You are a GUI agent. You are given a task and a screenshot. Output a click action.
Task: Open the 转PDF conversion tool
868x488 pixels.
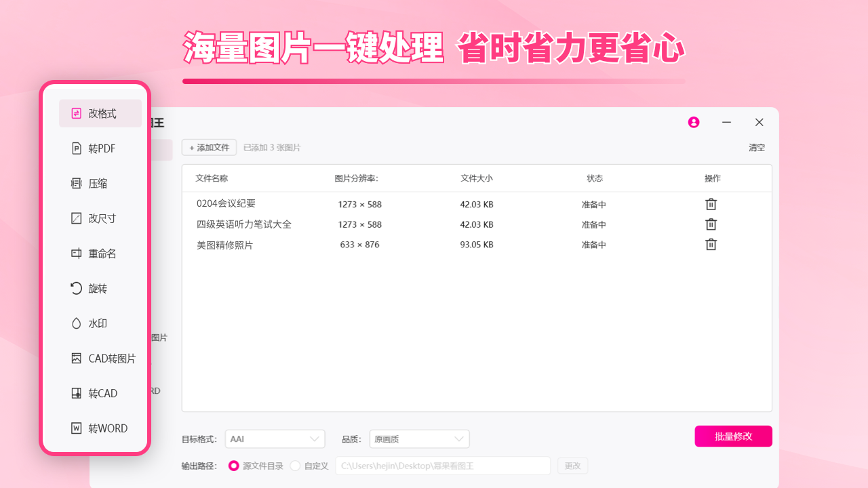point(100,148)
